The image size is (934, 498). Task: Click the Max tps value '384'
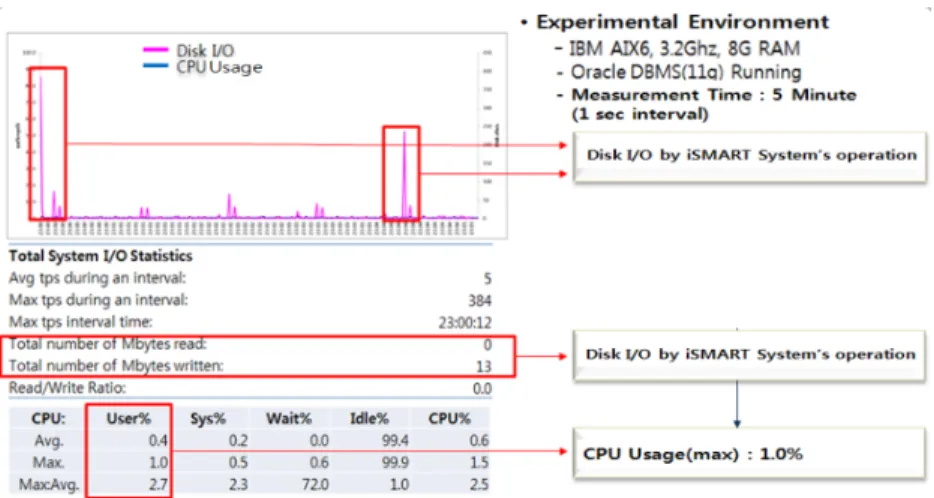(x=480, y=301)
